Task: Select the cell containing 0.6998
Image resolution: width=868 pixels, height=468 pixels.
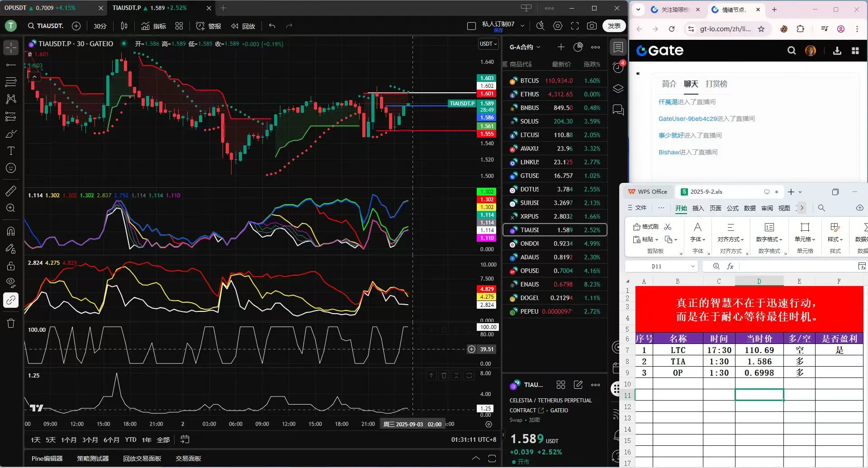Action: (759, 373)
